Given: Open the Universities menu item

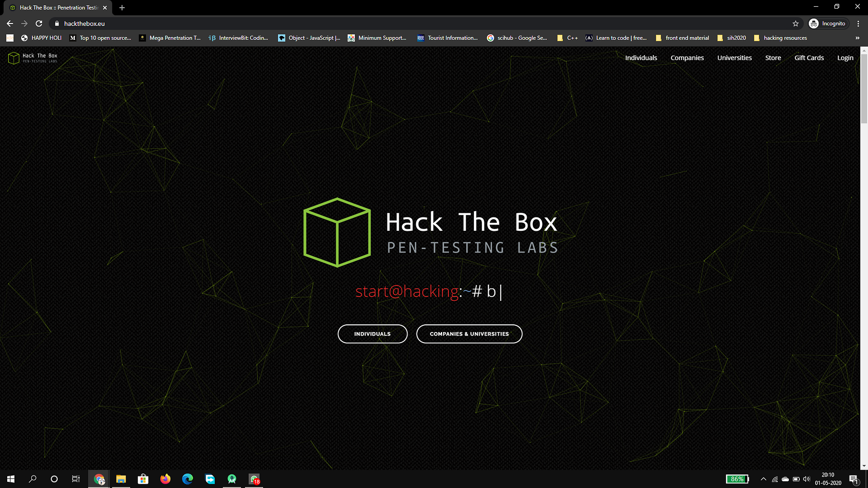Looking at the screenshot, I should pos(734,58).
